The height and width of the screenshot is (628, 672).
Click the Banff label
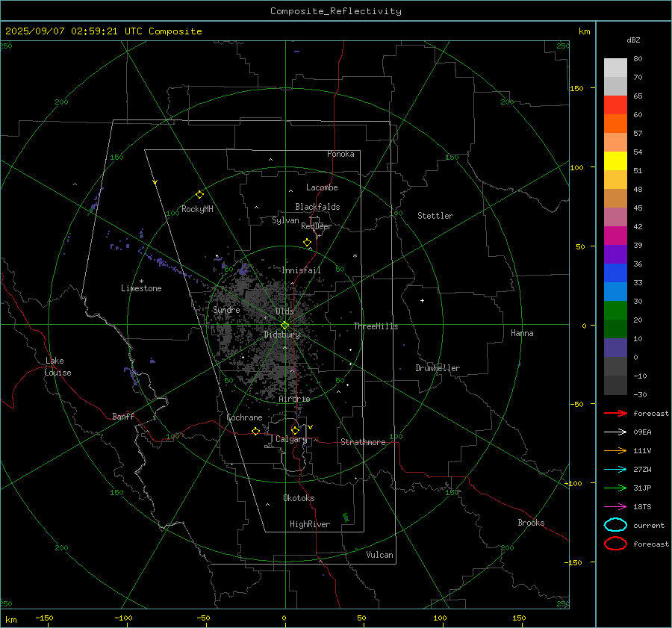pyautogui.click(x=123, y=416)
